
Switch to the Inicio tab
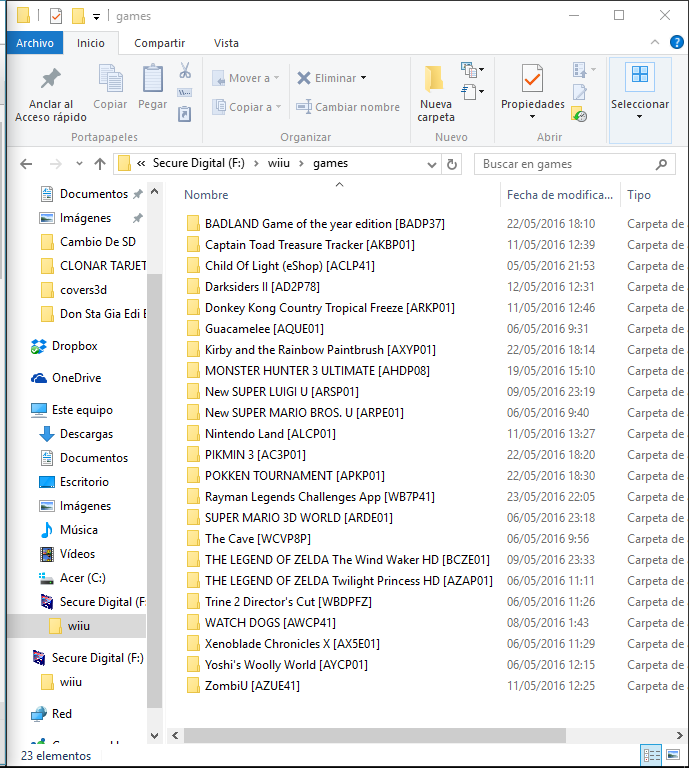[x=91, y=43]
